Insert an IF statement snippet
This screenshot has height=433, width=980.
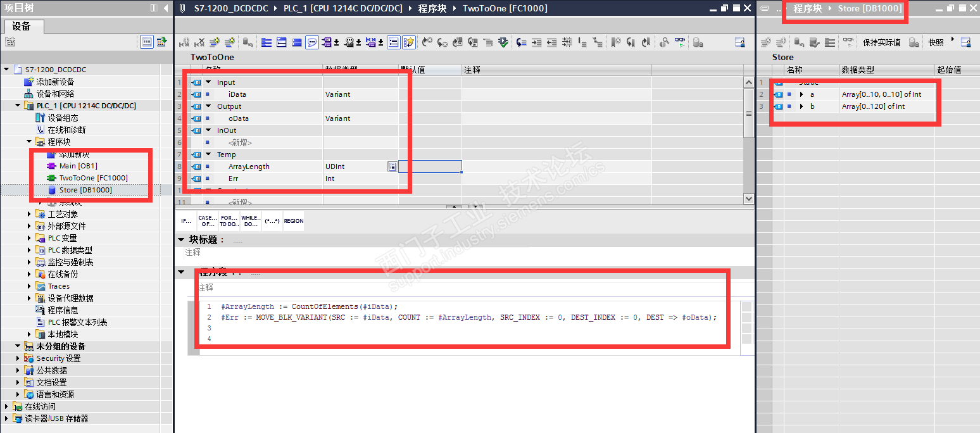point(186,221)
